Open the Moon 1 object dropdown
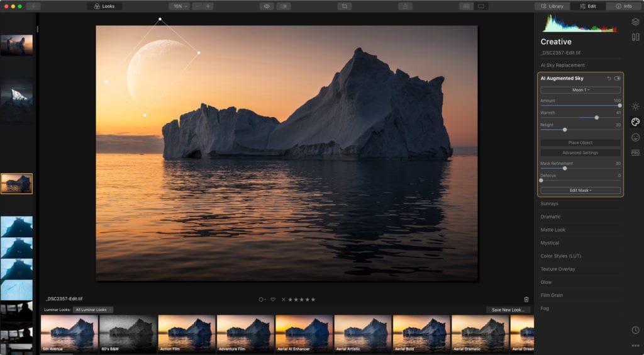The width and height of the screenshot is (644, 355). tap(580, 90)
